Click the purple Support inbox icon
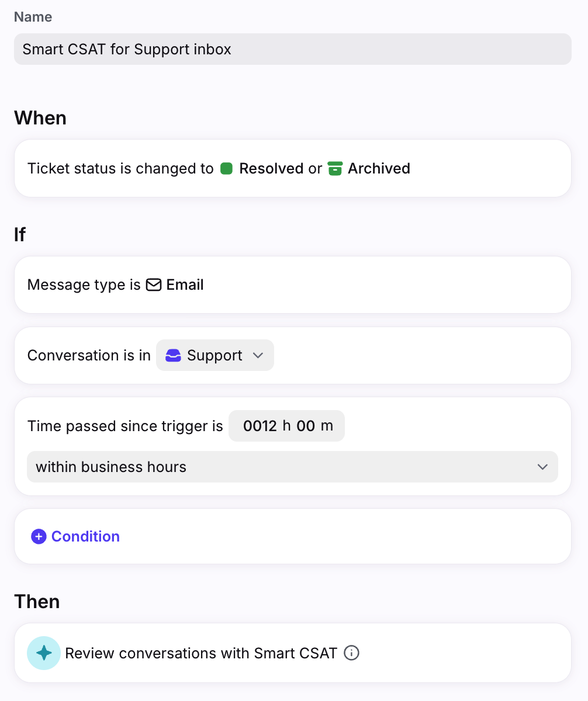Image resolution: width=588 pixels, height=701 pixels. 173,355
